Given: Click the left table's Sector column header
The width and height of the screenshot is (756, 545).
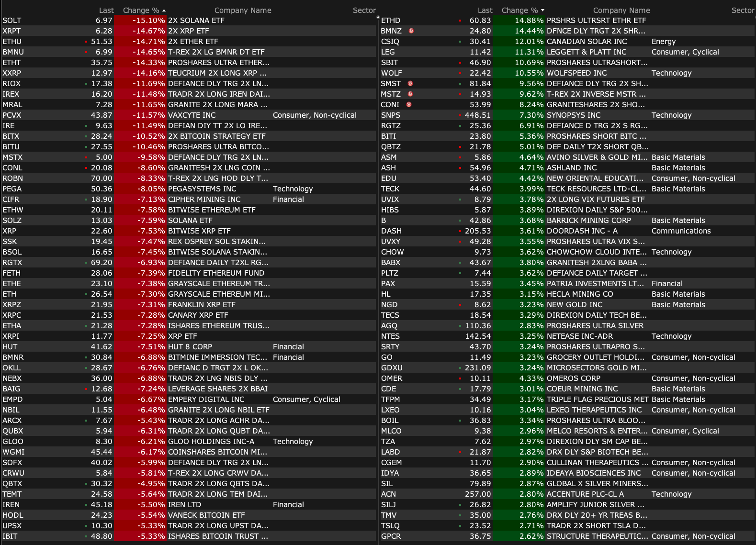Looking at the screenshot, I should tap(364, 11).
